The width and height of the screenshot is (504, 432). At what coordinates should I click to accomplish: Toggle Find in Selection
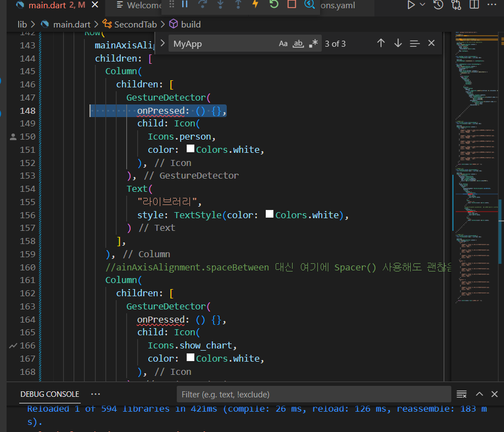click(x=415, y=43)
